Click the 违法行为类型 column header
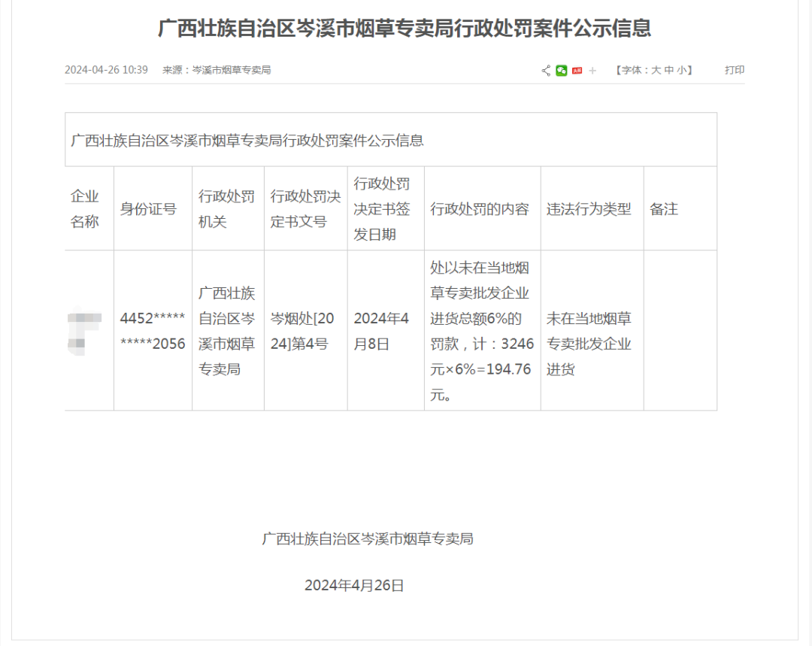812x646 pixels. coord(589,209)
